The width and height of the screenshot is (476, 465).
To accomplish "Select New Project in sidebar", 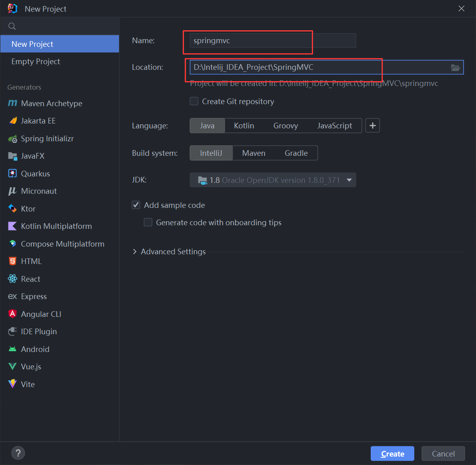I will [x=60, y=44].
